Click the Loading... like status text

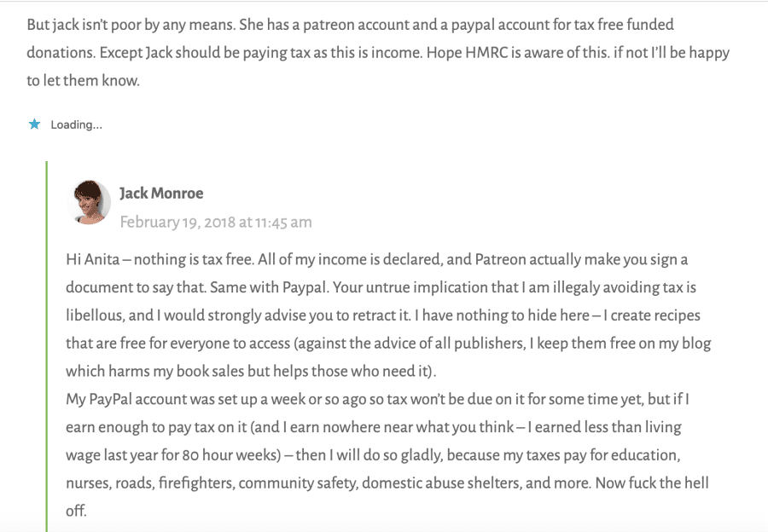(x=77, y=124)
